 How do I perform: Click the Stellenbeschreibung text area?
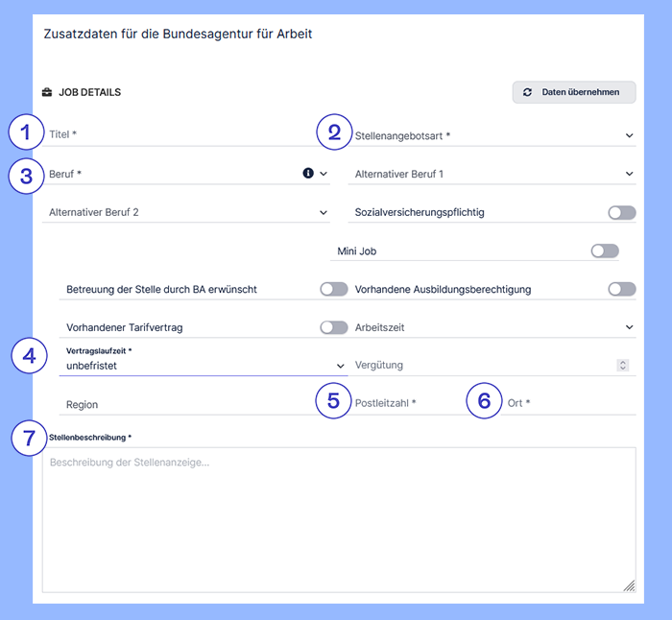(x=338, y=518)
